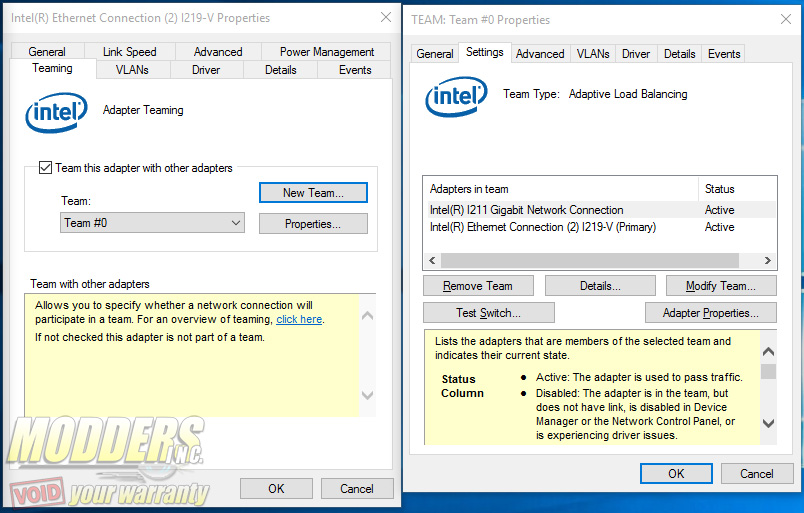
Task: Open Adapter Properties... from team settings
Action: point(711,313)
